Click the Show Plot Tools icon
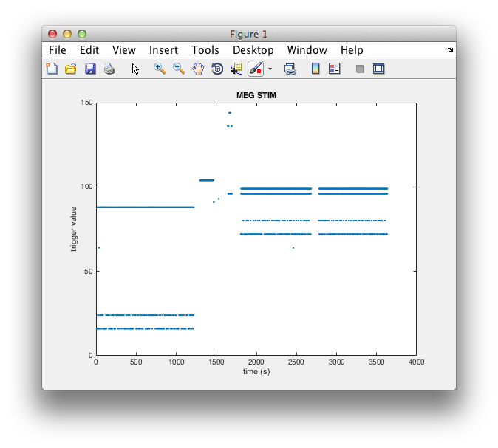498x448 pixels. [x=378, y=69]
